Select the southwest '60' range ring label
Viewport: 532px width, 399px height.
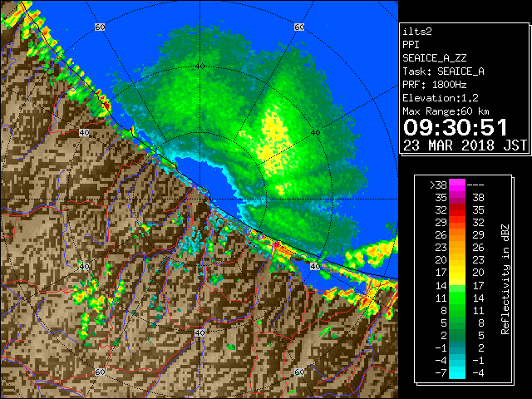point(100,372)
